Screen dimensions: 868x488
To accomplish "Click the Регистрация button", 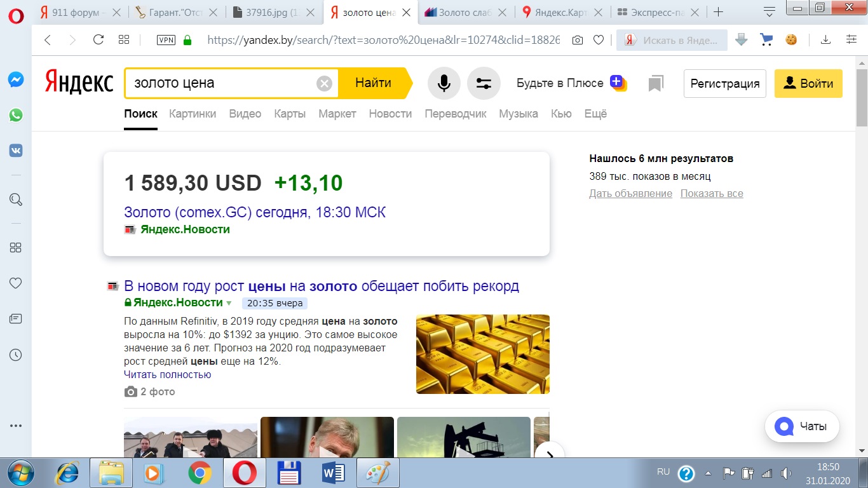I will [725, 83].
